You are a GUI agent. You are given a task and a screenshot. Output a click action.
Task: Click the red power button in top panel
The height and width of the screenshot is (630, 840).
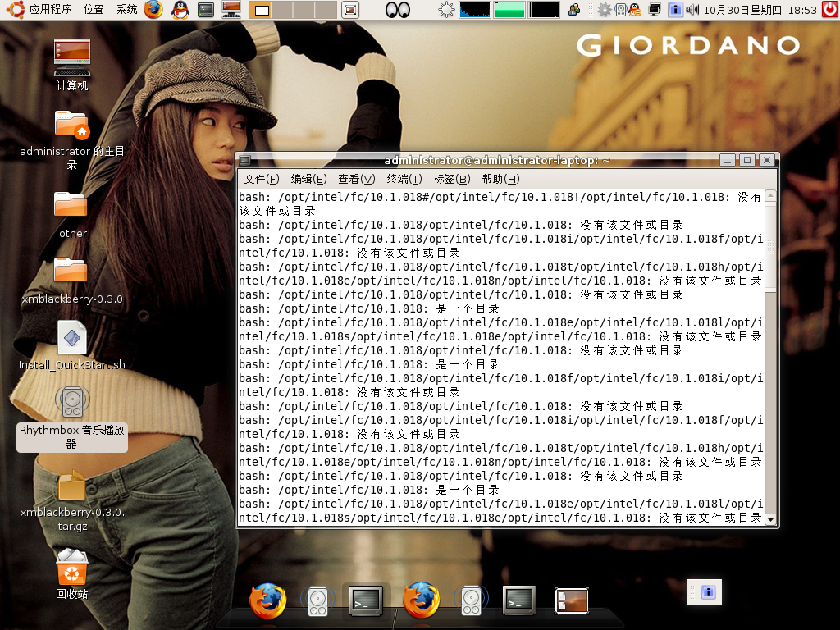(830, 9)
